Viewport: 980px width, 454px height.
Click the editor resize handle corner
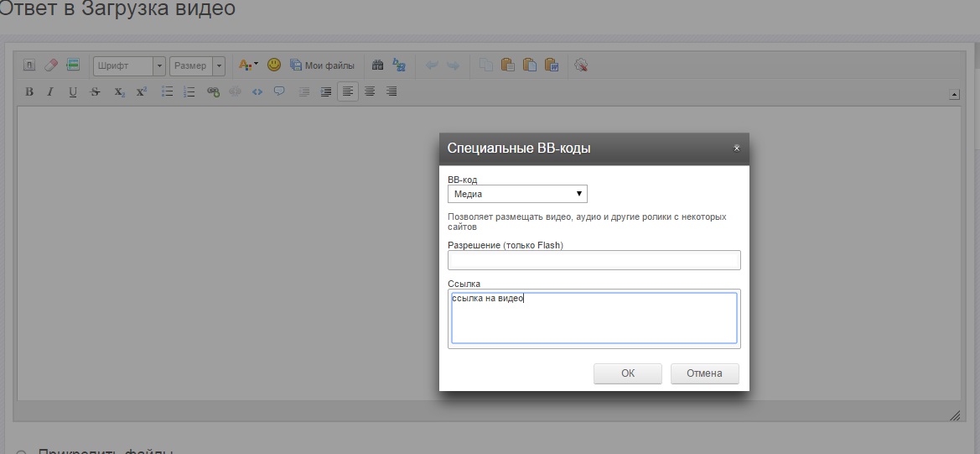pyautogui.click(x=955, y=415)
